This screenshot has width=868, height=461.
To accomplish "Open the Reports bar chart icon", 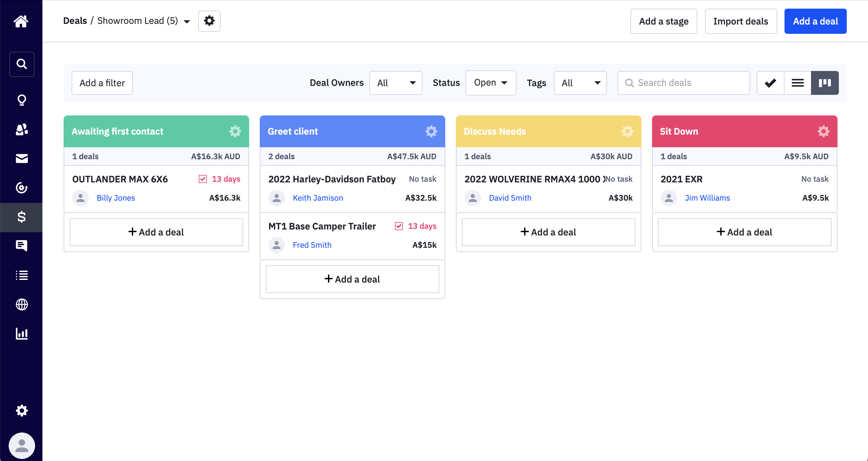I will [x=22, y=334].
